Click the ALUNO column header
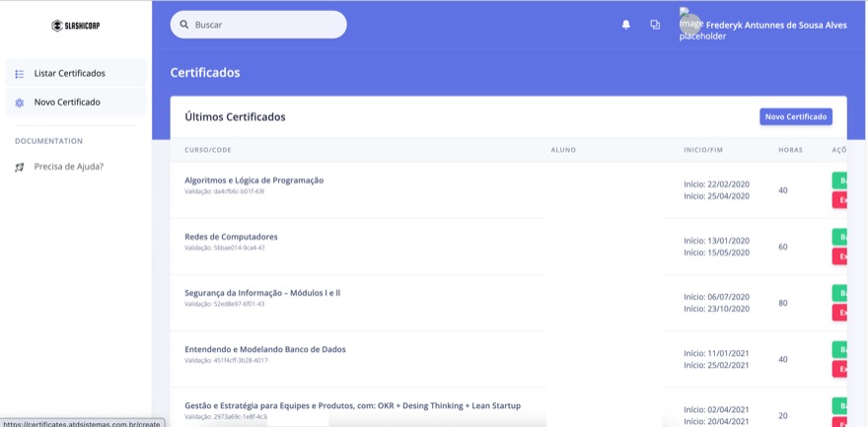 [x=563, y=150]
